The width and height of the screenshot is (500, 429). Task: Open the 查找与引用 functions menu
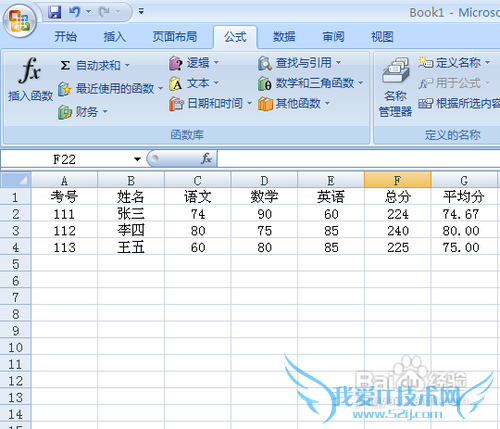tap(300, 63)
